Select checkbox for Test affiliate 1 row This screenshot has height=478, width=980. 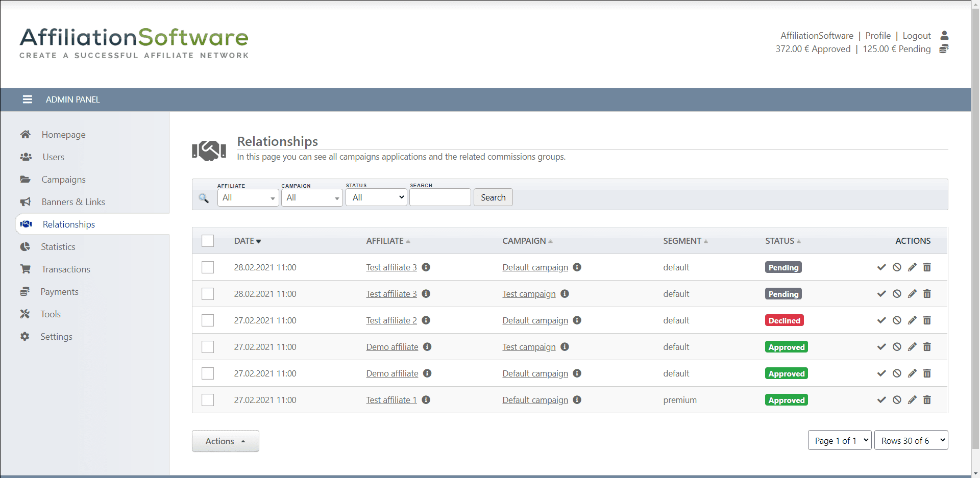click(x=208, y=400)
